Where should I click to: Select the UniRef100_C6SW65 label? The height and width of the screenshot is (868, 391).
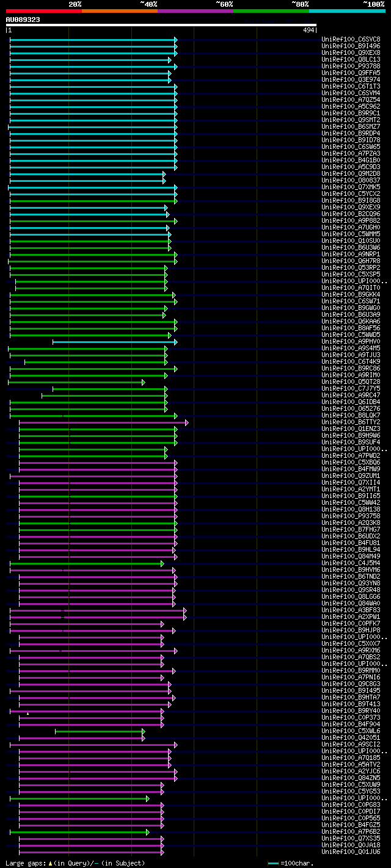coord(351,146)
